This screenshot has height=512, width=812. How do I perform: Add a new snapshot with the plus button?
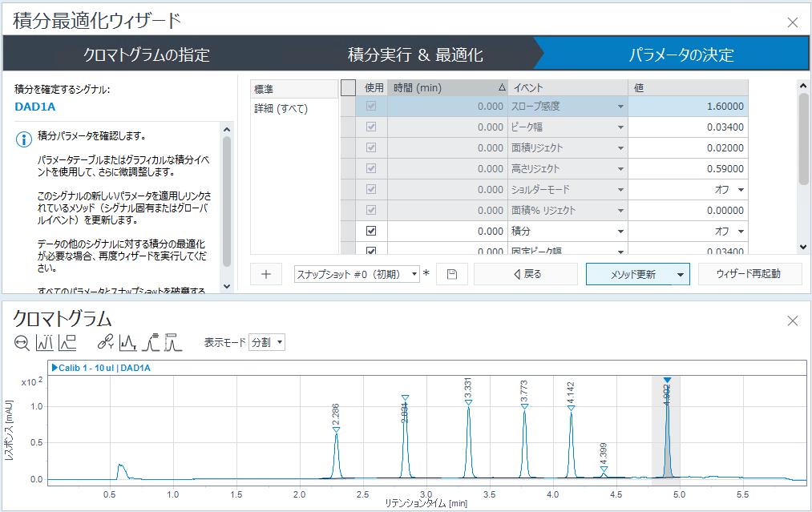[x=266, y=274]
